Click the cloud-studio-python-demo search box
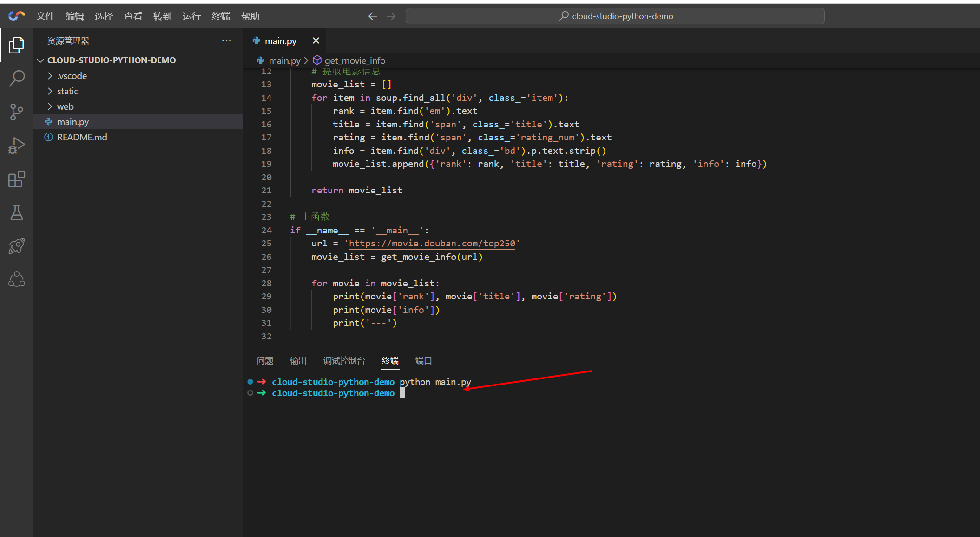This screenshot has width=980, height=537. coord(615,16)
